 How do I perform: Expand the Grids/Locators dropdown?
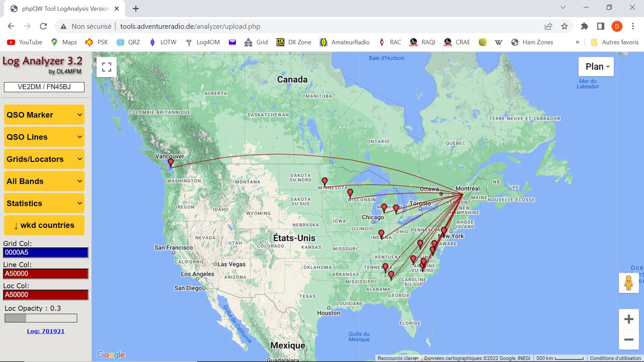coord(44,159)
